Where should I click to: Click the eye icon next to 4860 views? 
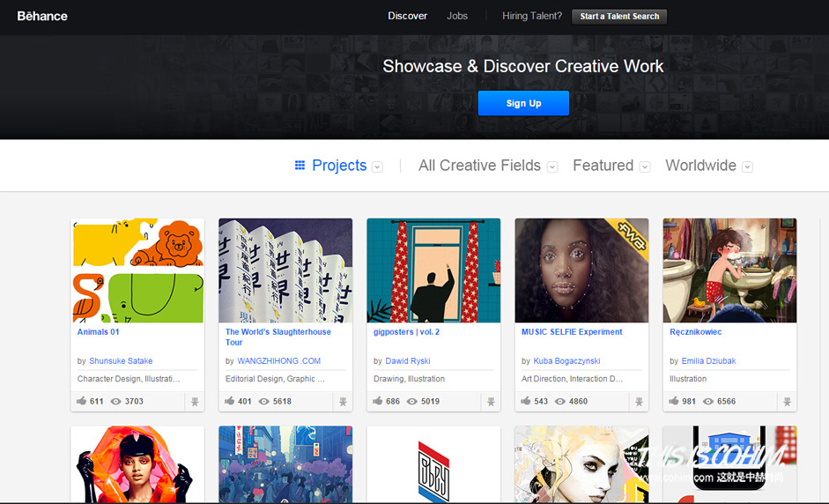560,402
